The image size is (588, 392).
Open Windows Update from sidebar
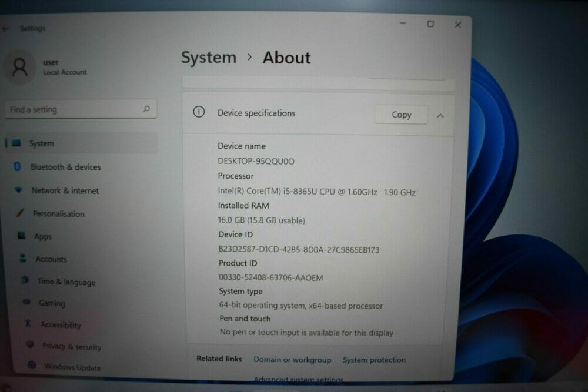72,367
